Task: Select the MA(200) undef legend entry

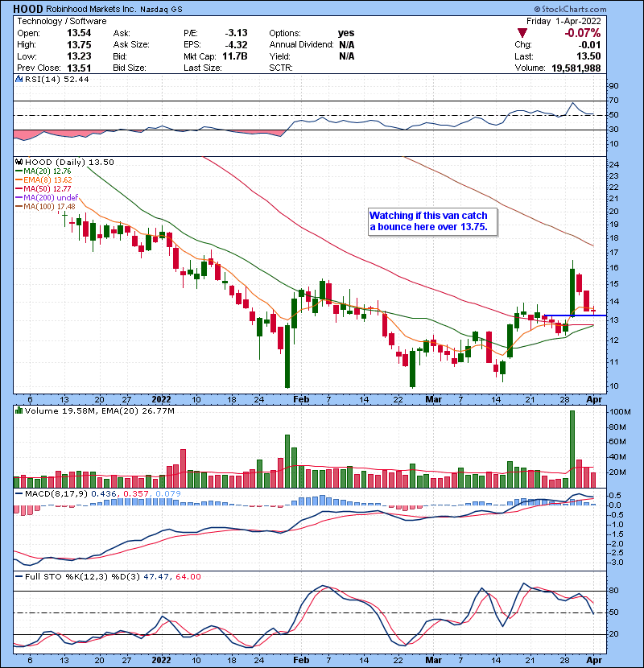Action: click(x=47, y=197)
